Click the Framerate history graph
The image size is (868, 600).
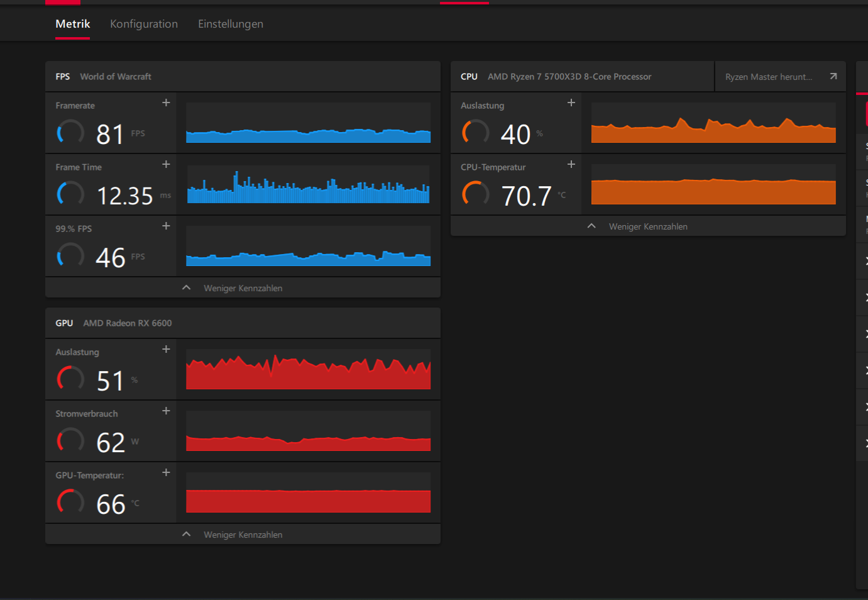pyautogui.click(x=308, y=123)
